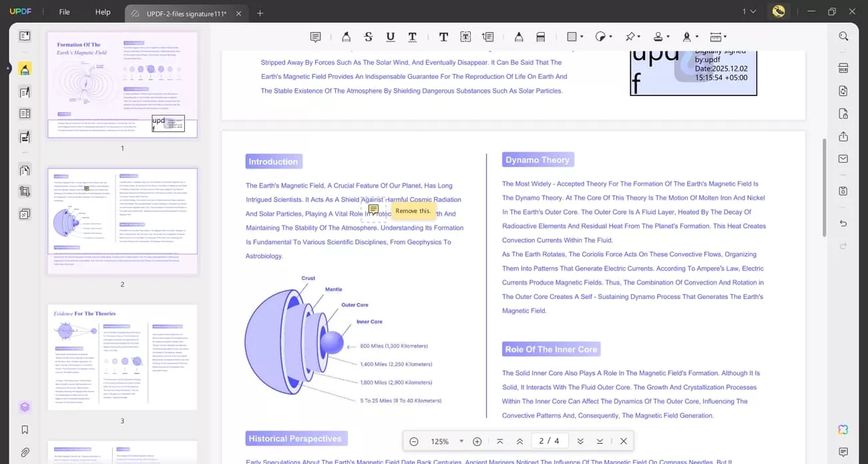Select the Highlighter tool in the toolbar

coord(346,37)
